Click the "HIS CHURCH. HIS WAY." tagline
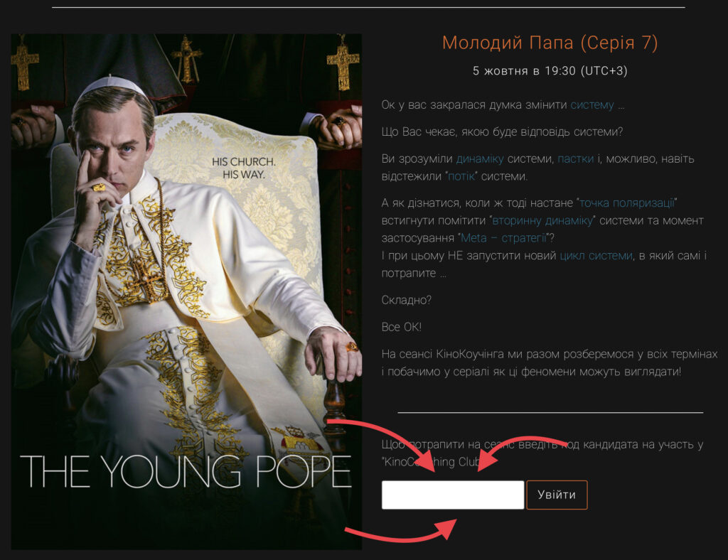The width and height of the screenshot is (728, 560). (244, 168)
